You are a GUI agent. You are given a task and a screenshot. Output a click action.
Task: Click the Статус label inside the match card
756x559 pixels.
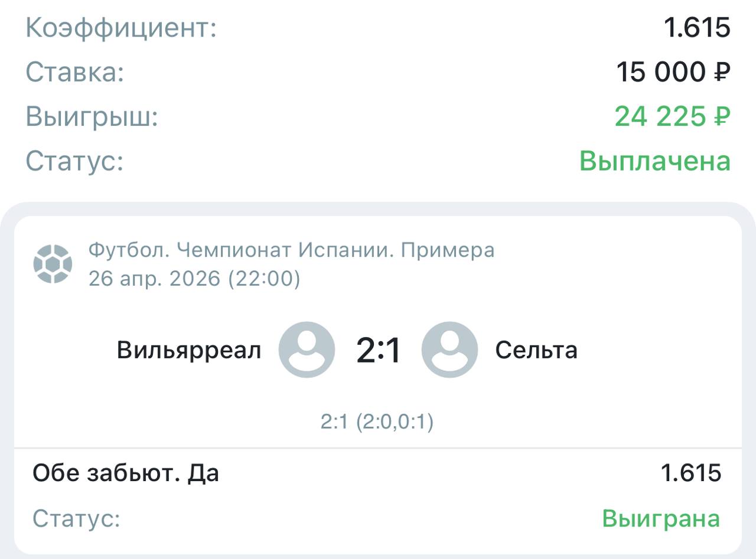pyautogui.click(x=76, y=519)
